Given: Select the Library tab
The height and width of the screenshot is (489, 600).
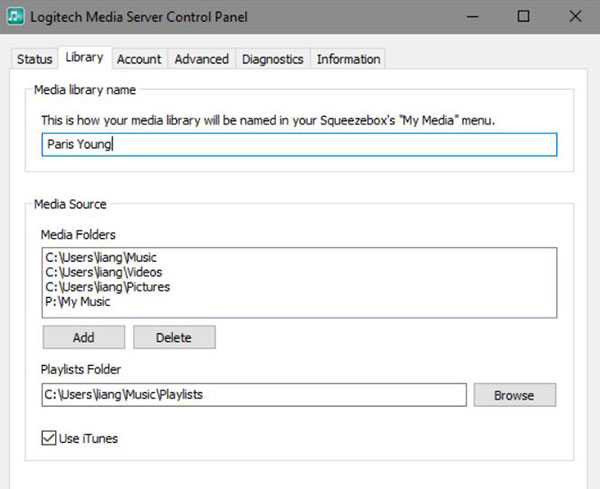Looking at the screenshot, I should [x=85, y=57].
